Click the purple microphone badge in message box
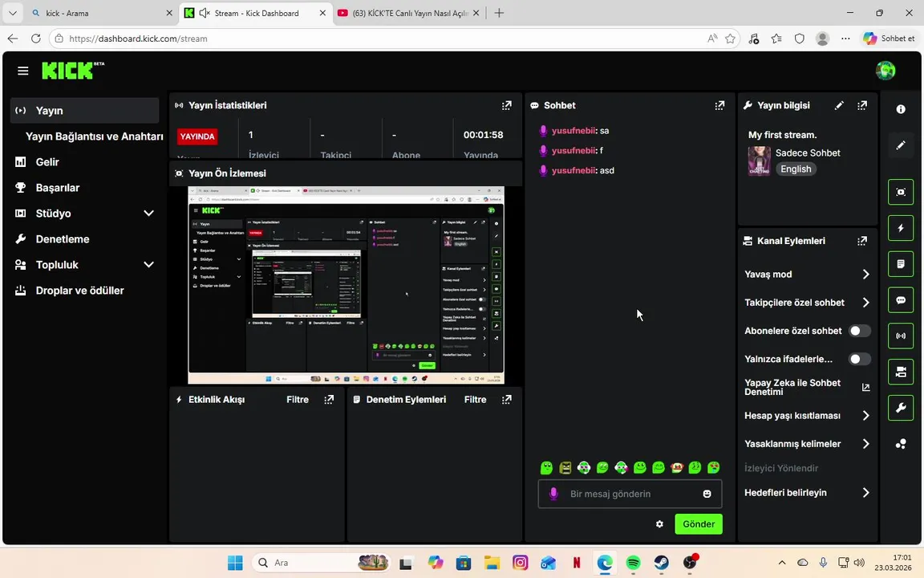Screen dimensions: 924x578 553,494
